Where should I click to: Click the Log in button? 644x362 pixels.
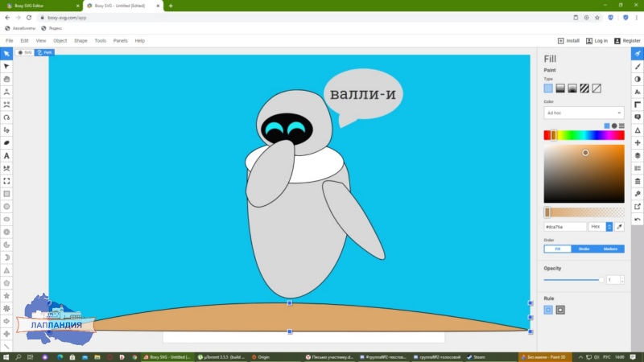click(x=597, y=41)
